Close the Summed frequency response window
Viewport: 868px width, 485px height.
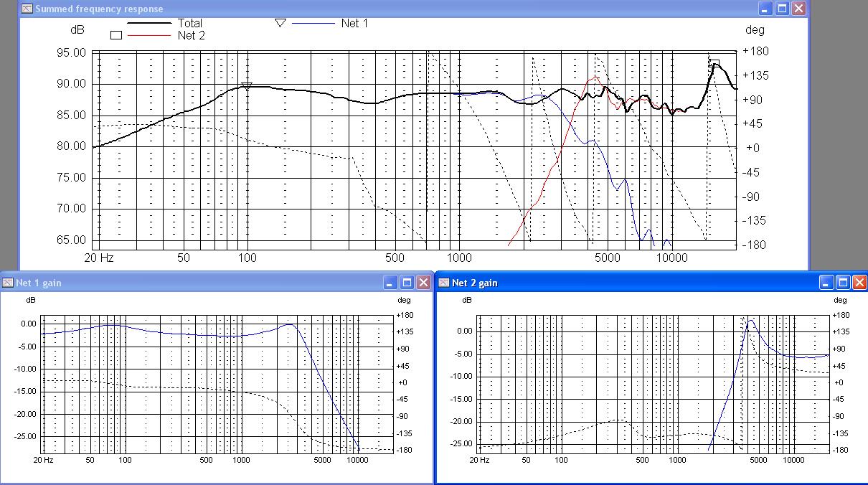(x=799, y=9)
